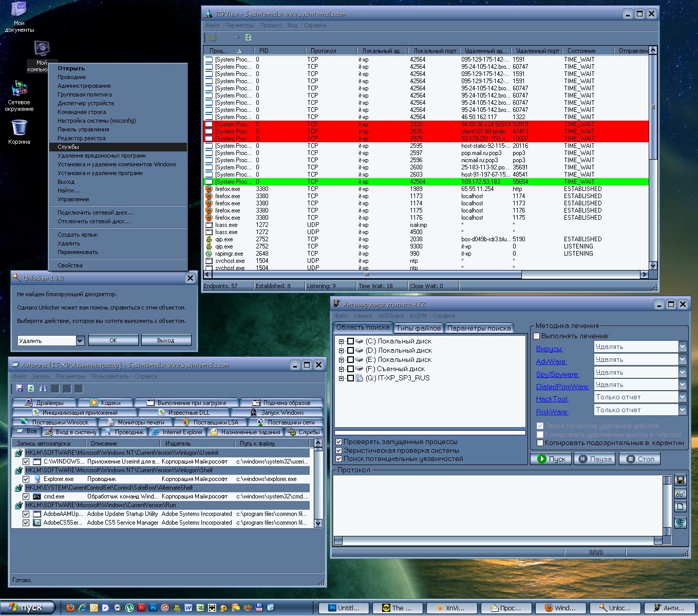This screenshot has width=698, height=616.
Task: Open HackTool action dropdown
Action: pos(682,397)
